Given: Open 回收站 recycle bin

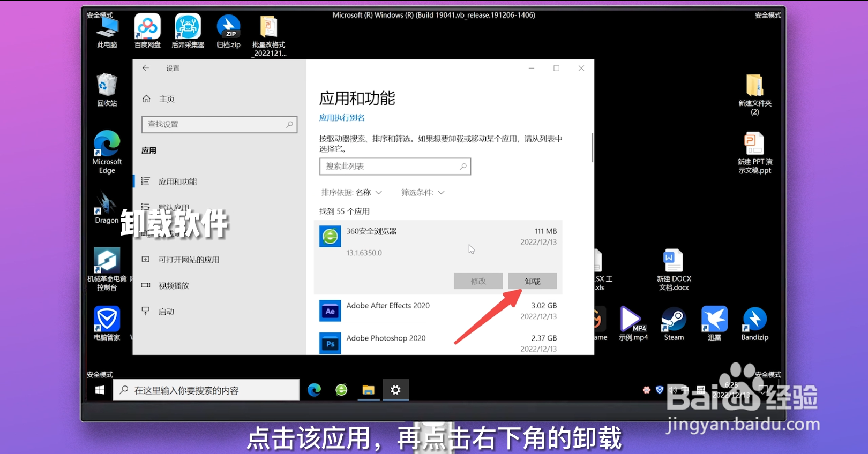Looking at the screenshot, I should click(107, 90).
